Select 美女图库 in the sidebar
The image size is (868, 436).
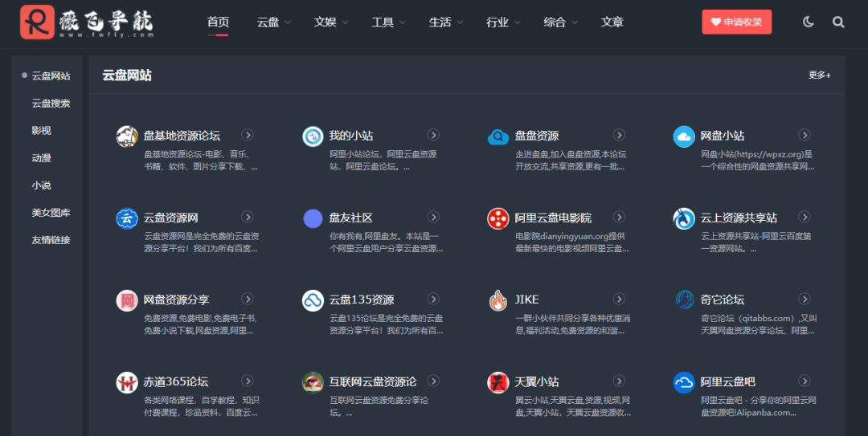[x=51, y=213]
